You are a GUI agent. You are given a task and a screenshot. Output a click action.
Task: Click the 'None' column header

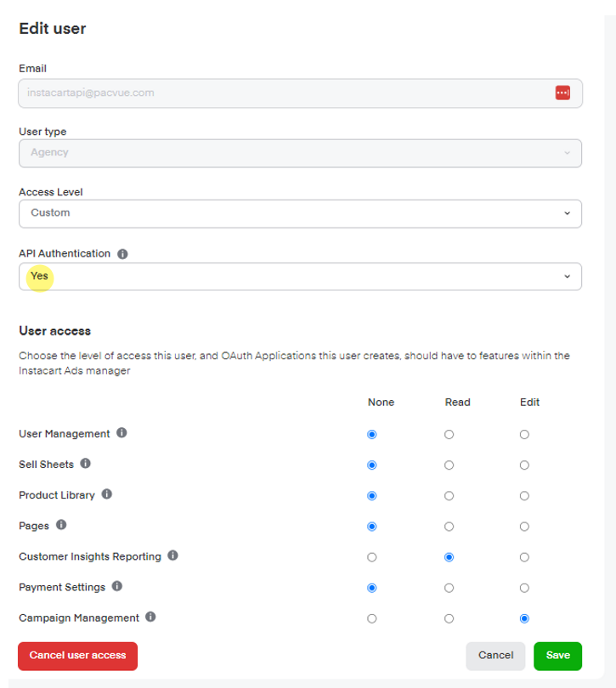pos(381,403)
